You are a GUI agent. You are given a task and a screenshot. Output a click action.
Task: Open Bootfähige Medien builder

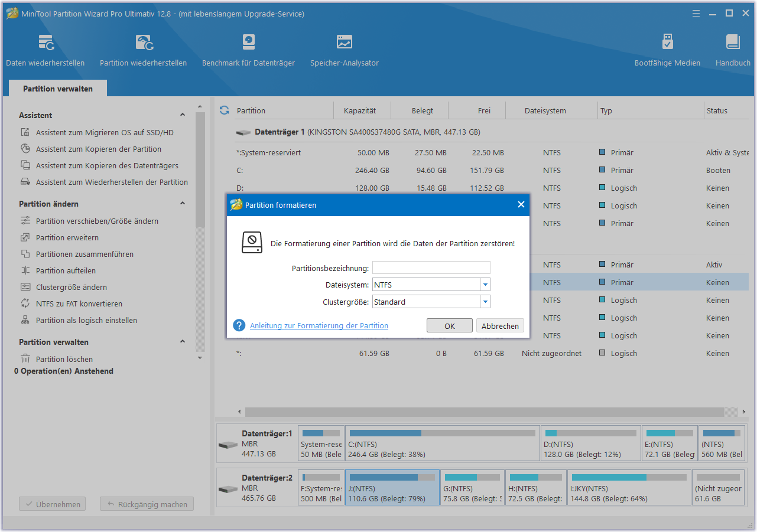(x=667, y=51)
